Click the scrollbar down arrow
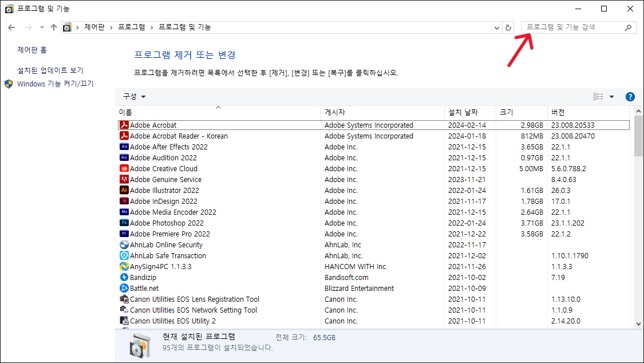 [638, 324]
